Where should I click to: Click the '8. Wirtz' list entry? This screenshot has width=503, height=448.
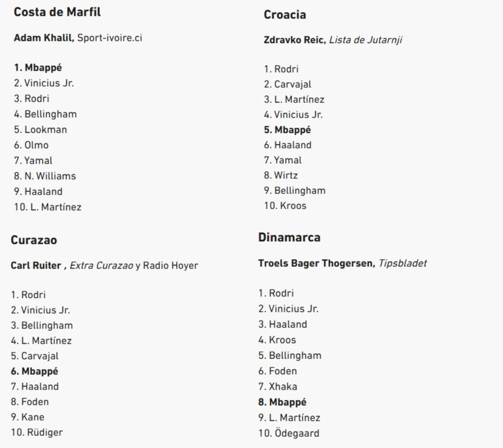[x=281, y=175]
